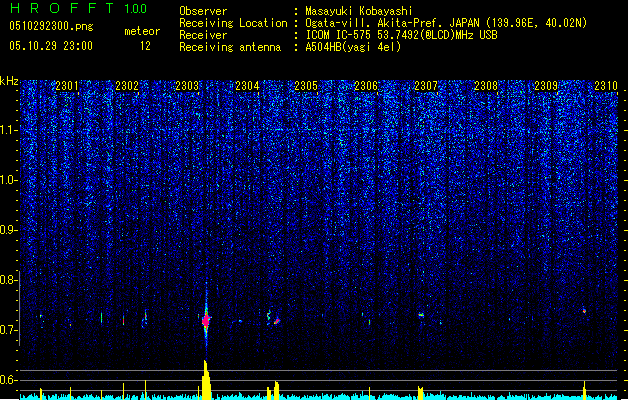Select antenna value A504HB(yagi 4el)
This screenshot has height=400, width=629.
pyautogui.click(x=353, y=47)
